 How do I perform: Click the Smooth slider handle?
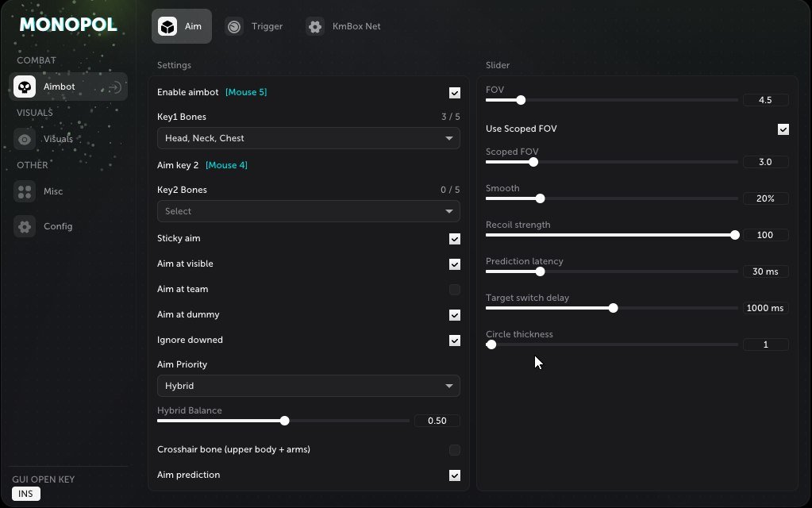click(x=540, y=198)
